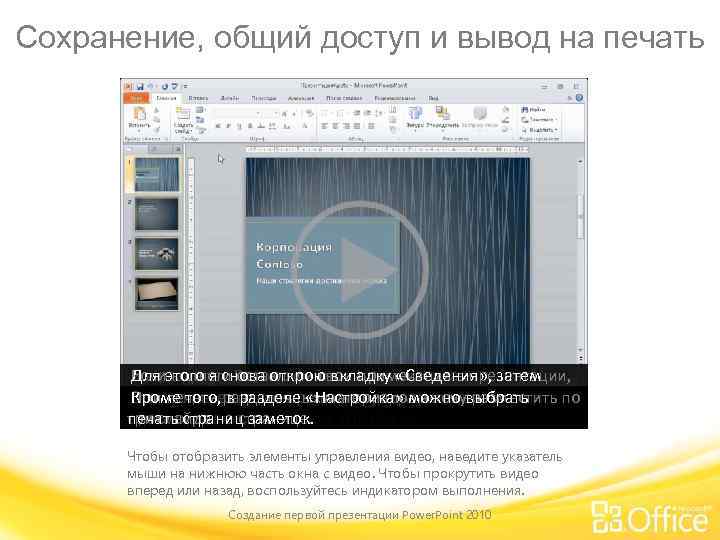Click the Заменить (Replace) button

point(539,120)
